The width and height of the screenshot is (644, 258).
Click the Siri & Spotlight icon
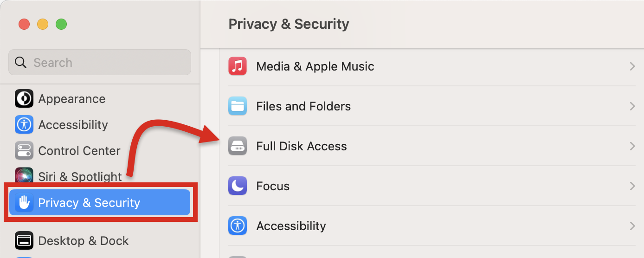[x=24, y=176]
